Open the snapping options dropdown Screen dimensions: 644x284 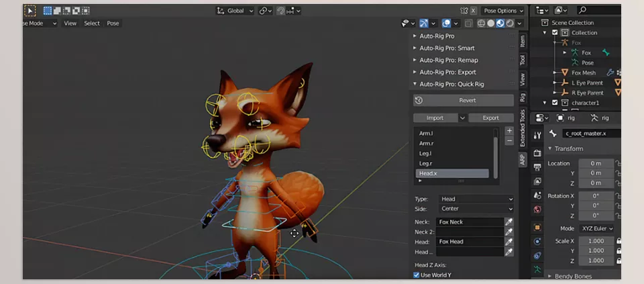294,11
